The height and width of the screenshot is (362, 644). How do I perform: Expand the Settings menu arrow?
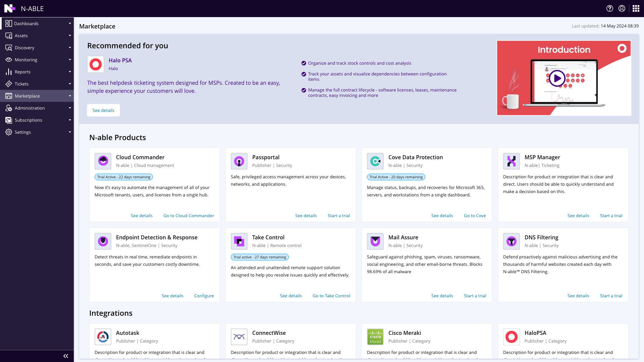(x=70, y=132)
